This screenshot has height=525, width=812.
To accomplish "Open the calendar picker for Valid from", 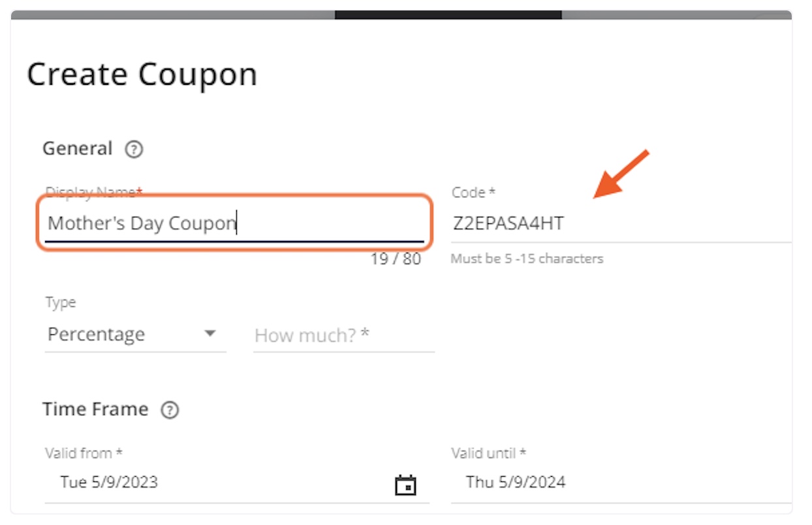I will click(x=406, y=485).
